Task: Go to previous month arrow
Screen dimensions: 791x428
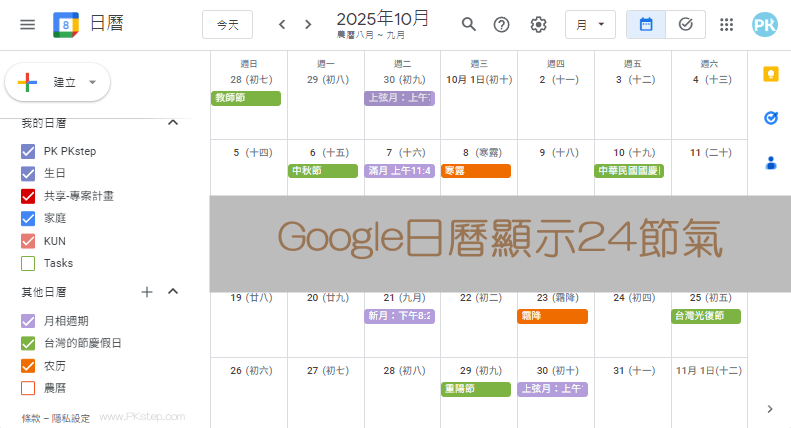Action: click(282, 24)
